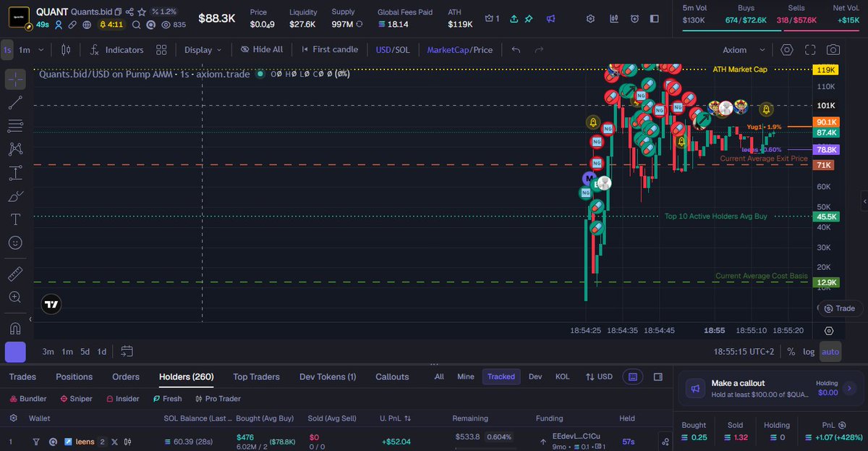Open the Make a callout arrow button

(850, 389)
